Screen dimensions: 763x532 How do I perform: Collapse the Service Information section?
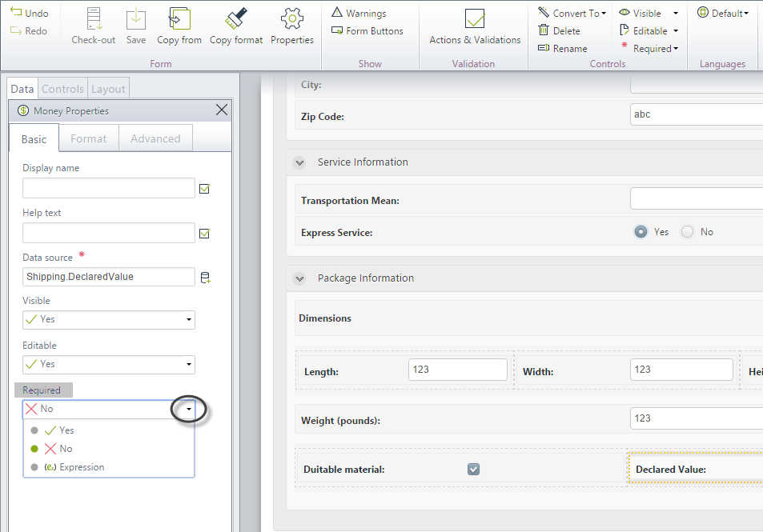click(299, 162)
